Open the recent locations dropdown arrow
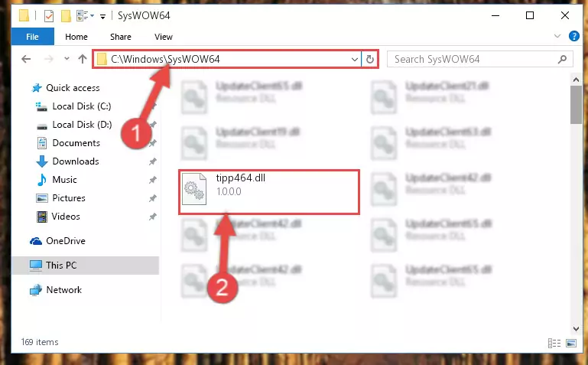The image size is (588, 365). point(67,58)
